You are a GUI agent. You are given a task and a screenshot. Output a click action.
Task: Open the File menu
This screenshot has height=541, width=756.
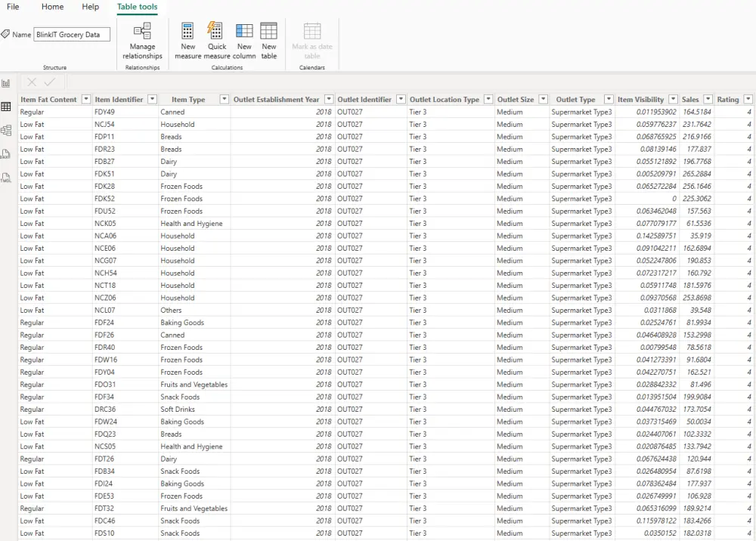point(13,7)
